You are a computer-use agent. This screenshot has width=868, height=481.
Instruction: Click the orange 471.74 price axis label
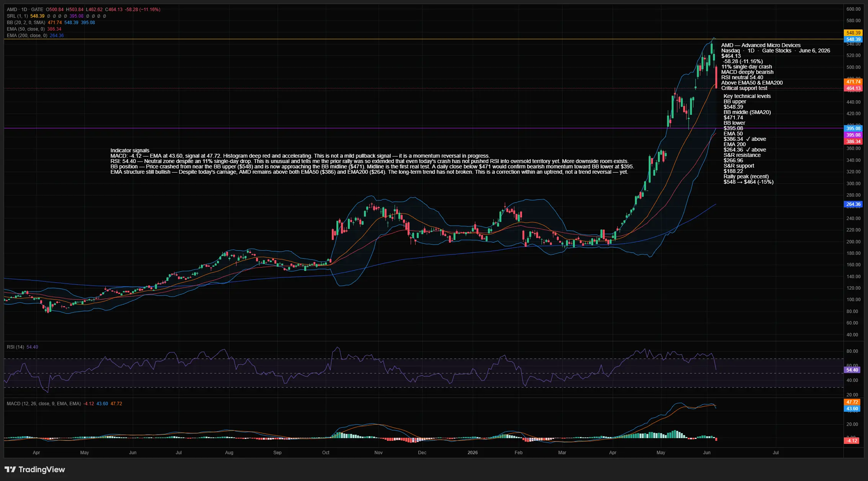(x=853, y=82)
